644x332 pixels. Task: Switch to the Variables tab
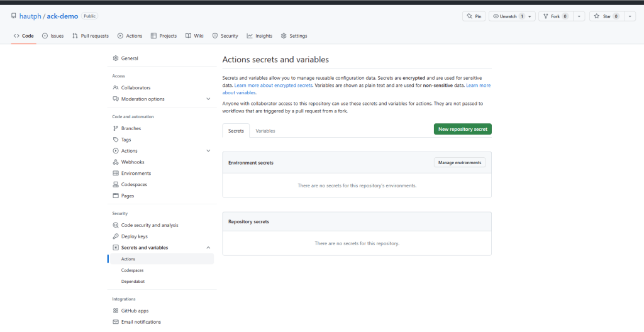coord(265,131)
